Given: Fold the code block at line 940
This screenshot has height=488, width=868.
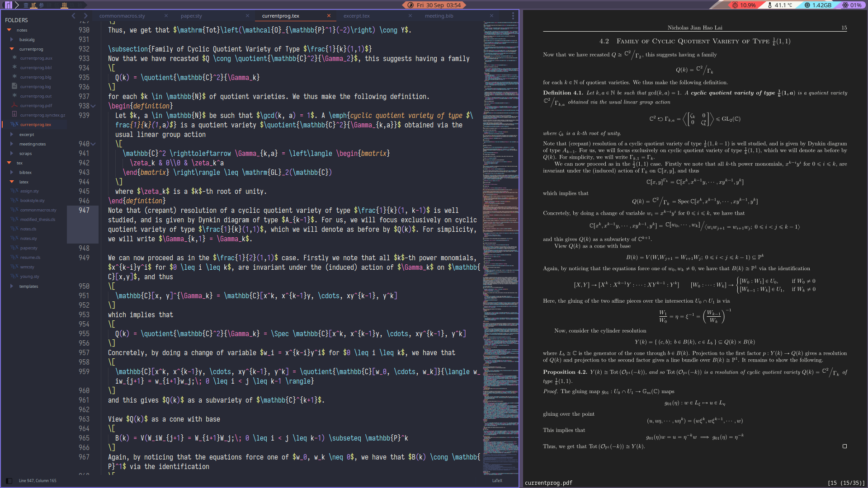Looking at the screenshot, I should coord(93,144).
